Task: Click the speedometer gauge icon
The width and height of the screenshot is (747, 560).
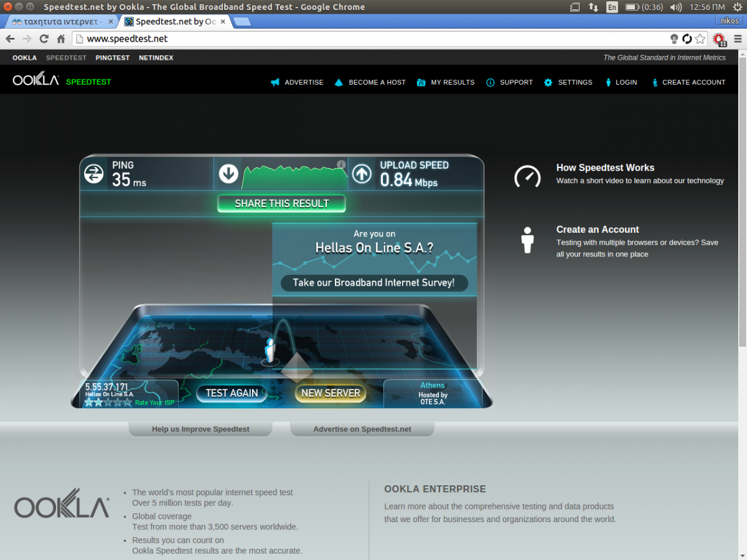Action: (x=527, y=176)
